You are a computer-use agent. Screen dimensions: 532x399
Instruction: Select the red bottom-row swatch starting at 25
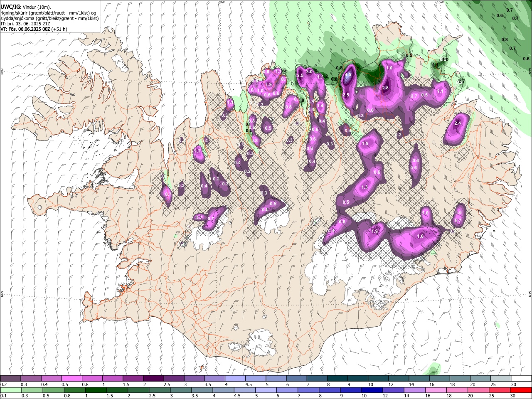tap(500, 390)
